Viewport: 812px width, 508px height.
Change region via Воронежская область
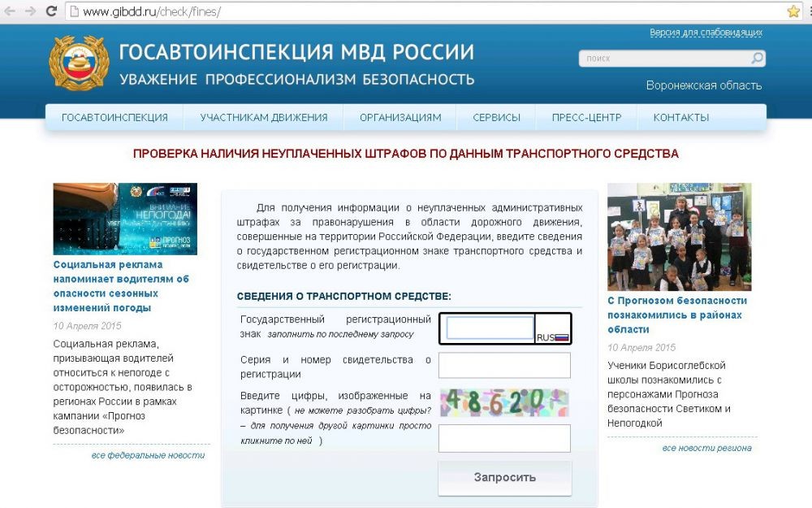pyautogui.click(x=703, y=85)
